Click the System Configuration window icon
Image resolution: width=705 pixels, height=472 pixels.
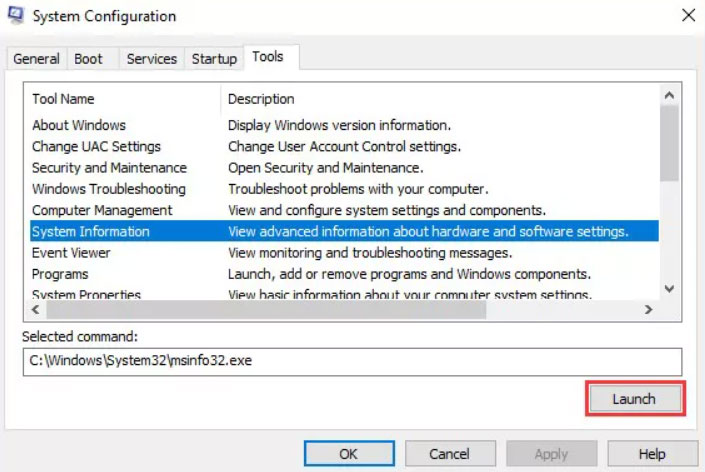(x=16, y=15)
